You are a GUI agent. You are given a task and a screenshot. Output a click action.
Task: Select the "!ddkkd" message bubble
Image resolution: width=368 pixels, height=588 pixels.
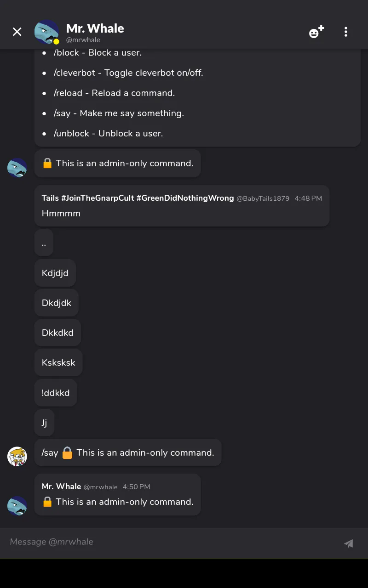click(56, 393)
